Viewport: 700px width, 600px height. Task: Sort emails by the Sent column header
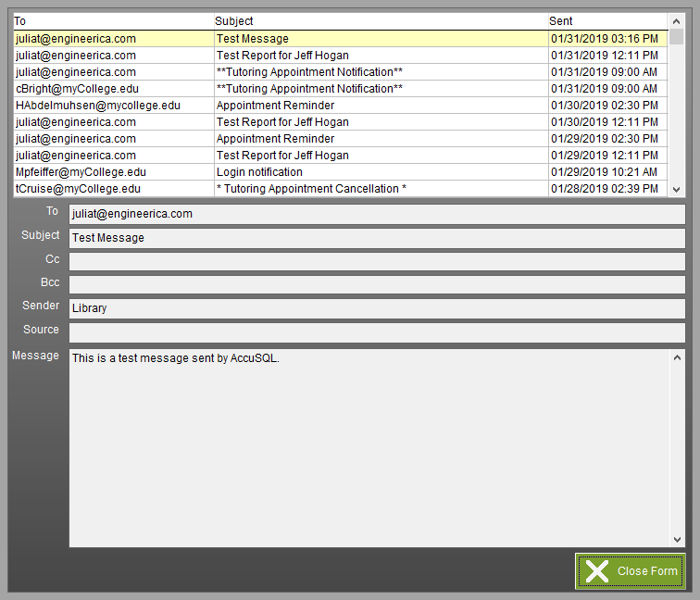tap(608, 21)
